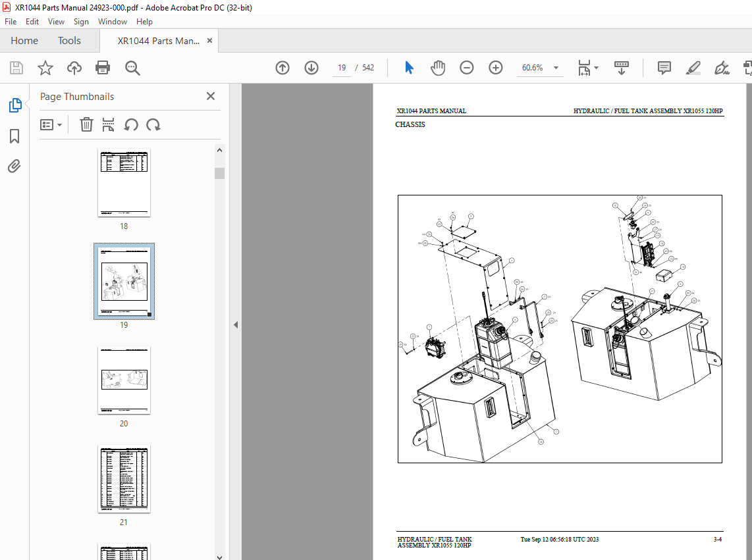This screenshot has height=560, width=752.
Task: Collapse the navigation pane arrow
Action: pyautogui.click(x=236, y=324)
